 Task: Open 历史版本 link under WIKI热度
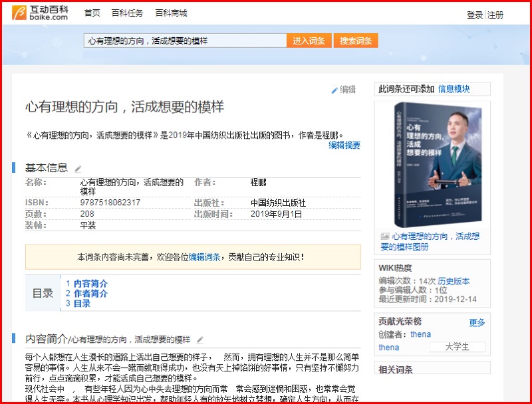pyautogui.click(x=454, y=281)
